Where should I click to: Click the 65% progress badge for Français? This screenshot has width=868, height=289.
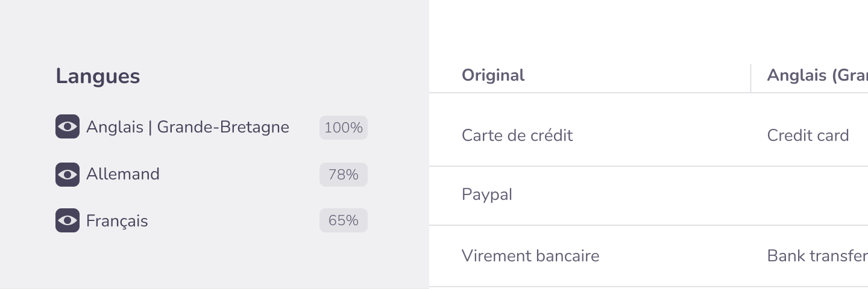click(x=343, y=221)
